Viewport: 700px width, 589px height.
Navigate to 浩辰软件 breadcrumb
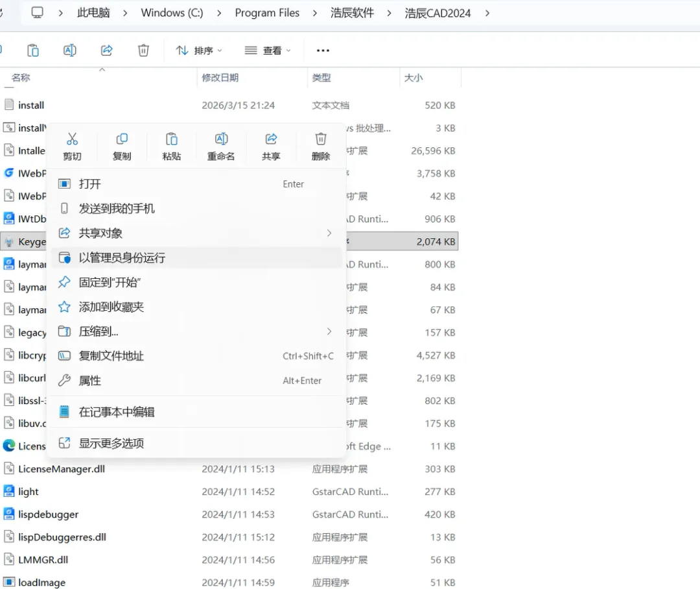point(352,13)
